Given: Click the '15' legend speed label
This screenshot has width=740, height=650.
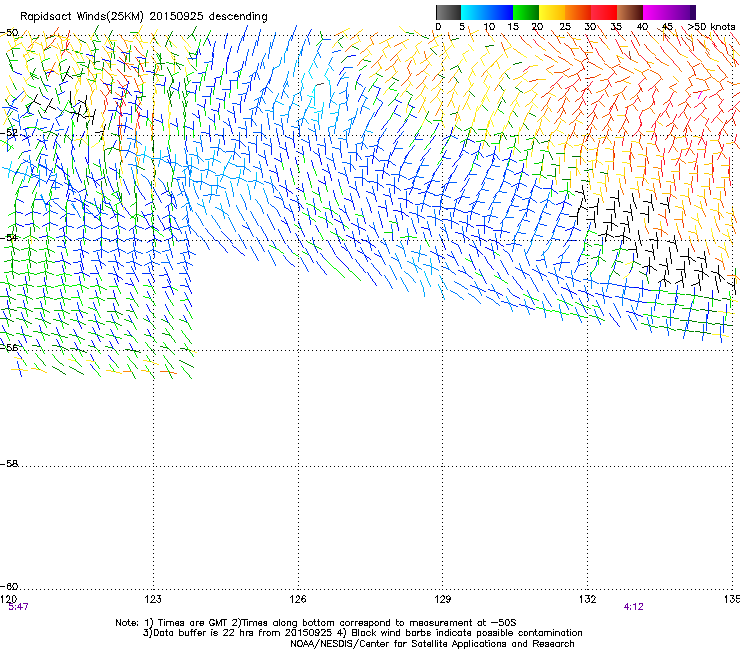Looking at the screenshot, I should pyautogui.click(x=513, y=27).
